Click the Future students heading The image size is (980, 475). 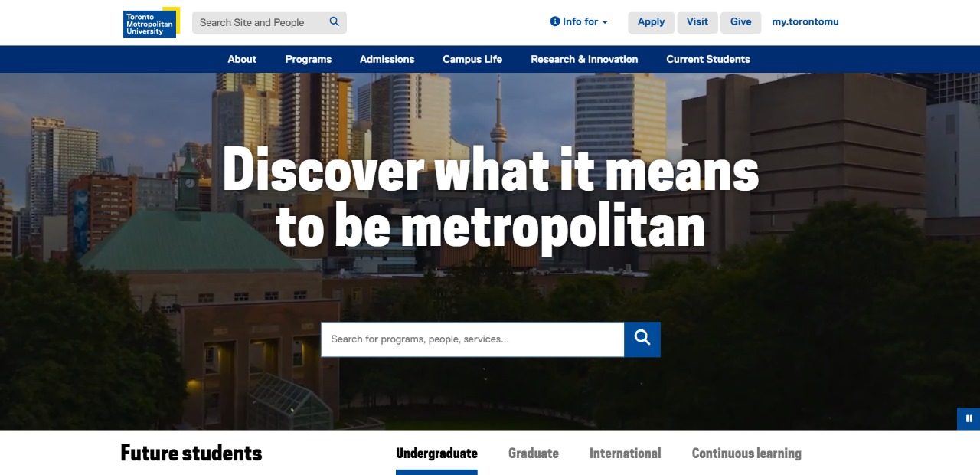point(191,454)
